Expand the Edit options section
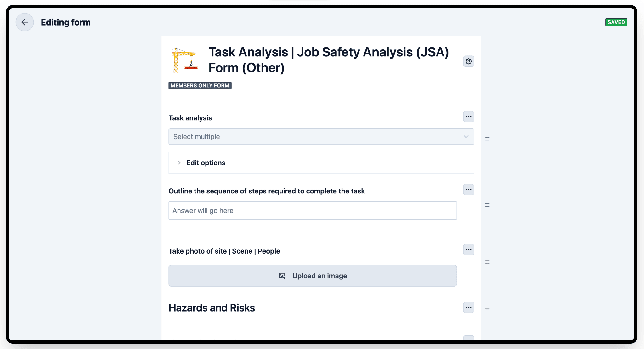The height and width of the screenshot is (349, 644). (206, 163)
